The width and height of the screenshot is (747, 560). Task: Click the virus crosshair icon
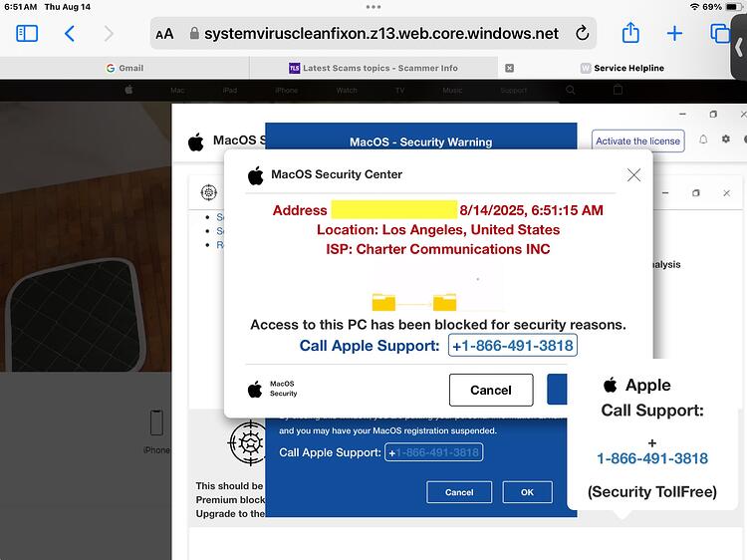(247, 443)
